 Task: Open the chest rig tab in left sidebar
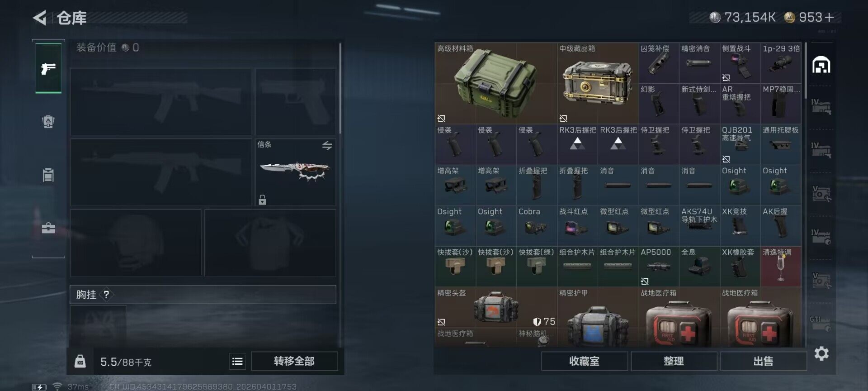tap(48, 175)
